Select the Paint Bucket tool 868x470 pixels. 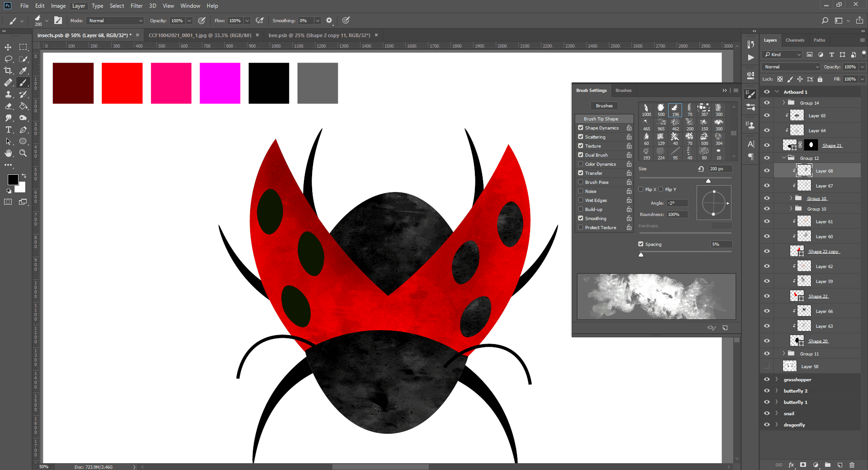click(23, 106)
